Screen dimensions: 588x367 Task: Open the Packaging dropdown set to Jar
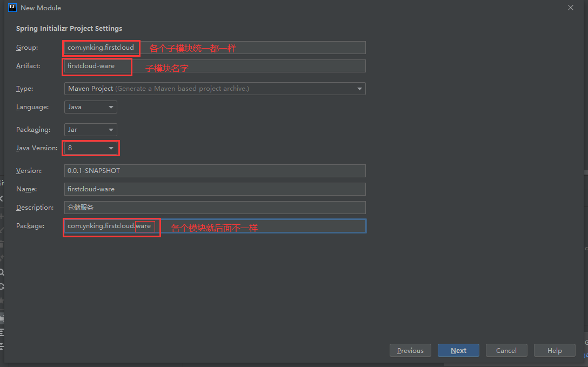90,130
